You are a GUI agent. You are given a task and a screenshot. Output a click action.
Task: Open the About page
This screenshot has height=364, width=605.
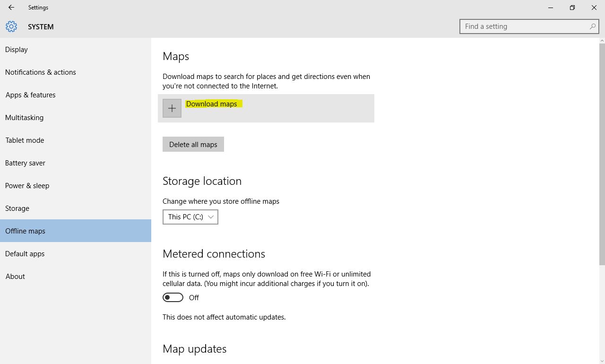[x=15, y=276]
